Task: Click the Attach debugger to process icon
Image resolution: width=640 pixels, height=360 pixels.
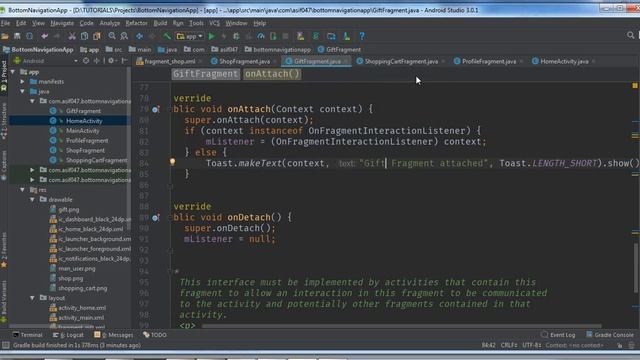Action: (273, 36)
